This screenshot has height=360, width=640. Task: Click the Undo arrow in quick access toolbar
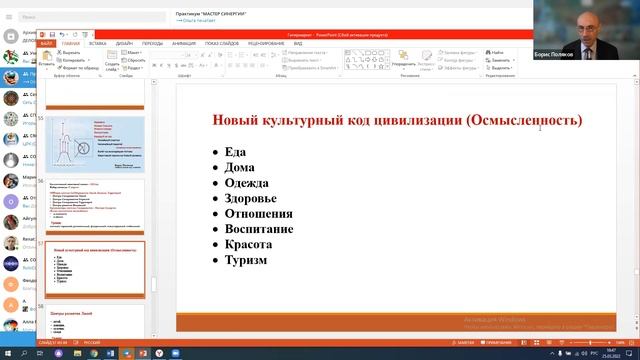click(x=62, y=35)
